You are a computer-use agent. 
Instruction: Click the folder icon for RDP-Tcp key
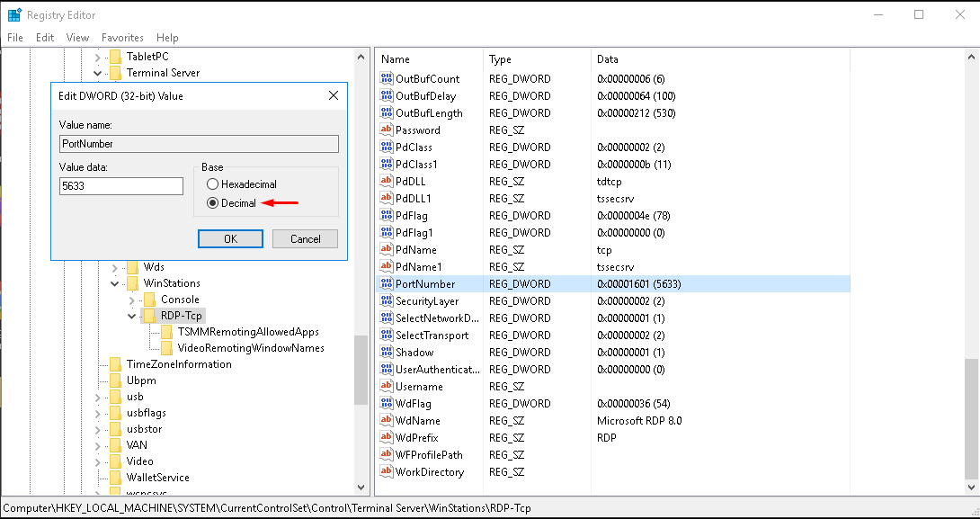pos(149,316)
